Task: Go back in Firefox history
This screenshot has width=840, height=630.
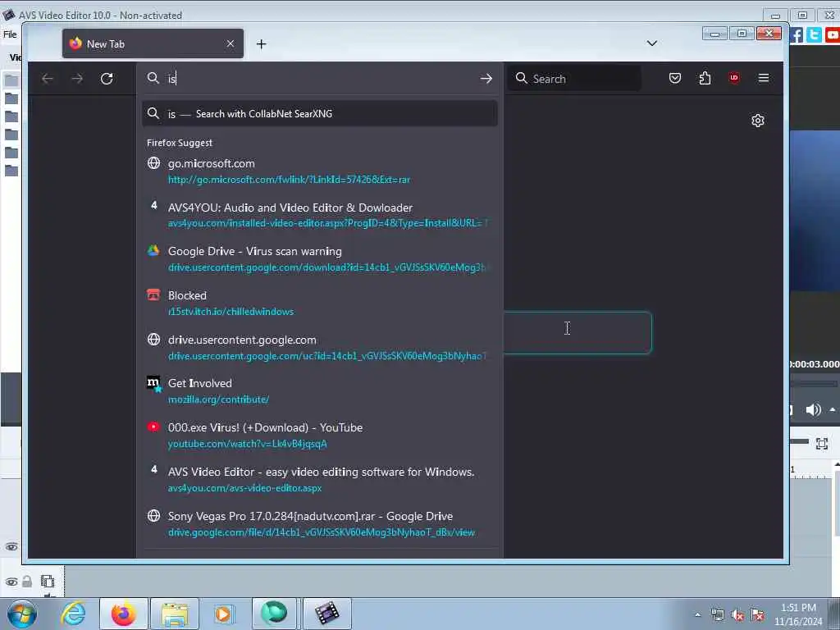Action: pos(47,79)
